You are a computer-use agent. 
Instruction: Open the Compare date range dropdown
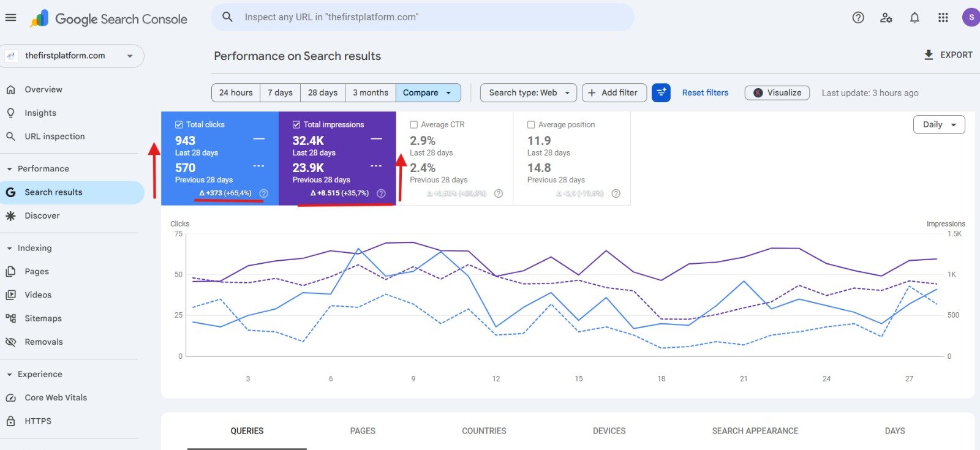tap(428, 93)
